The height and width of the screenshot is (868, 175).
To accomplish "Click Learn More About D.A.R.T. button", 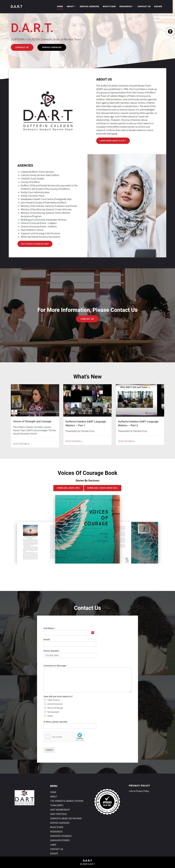I will point(113,140).
